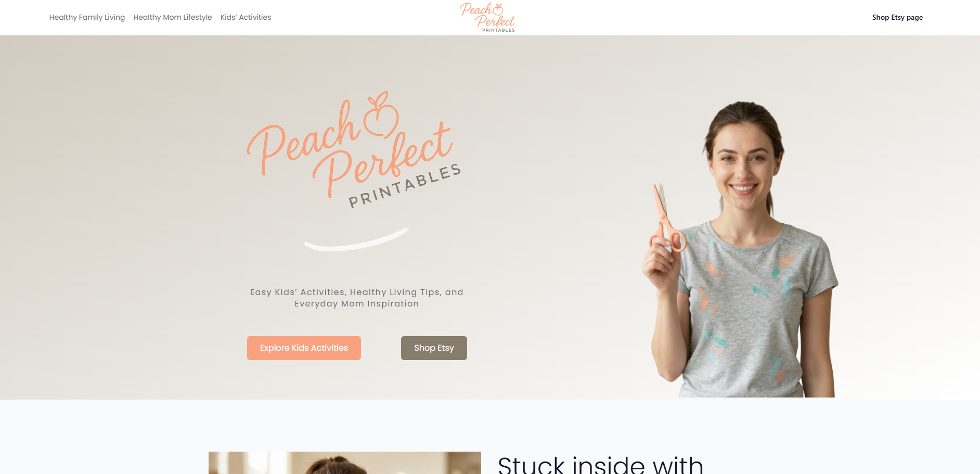Click the Stuck inside with heading

click(600, 464)
